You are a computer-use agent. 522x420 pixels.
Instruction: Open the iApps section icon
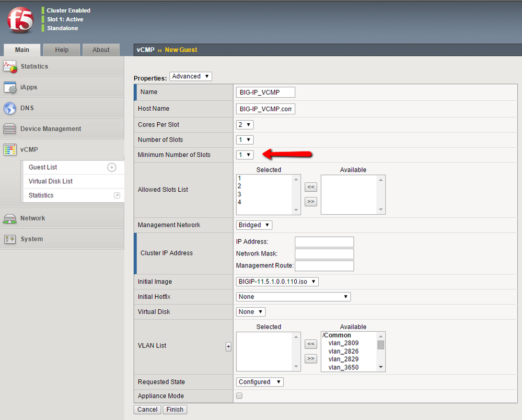pos(10,87)
